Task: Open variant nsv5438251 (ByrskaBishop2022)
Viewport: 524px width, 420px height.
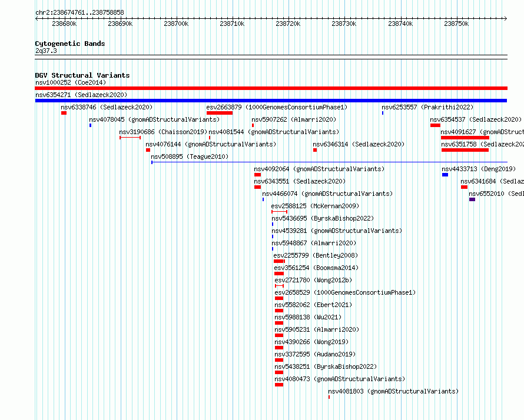Action: coord(326,366)
